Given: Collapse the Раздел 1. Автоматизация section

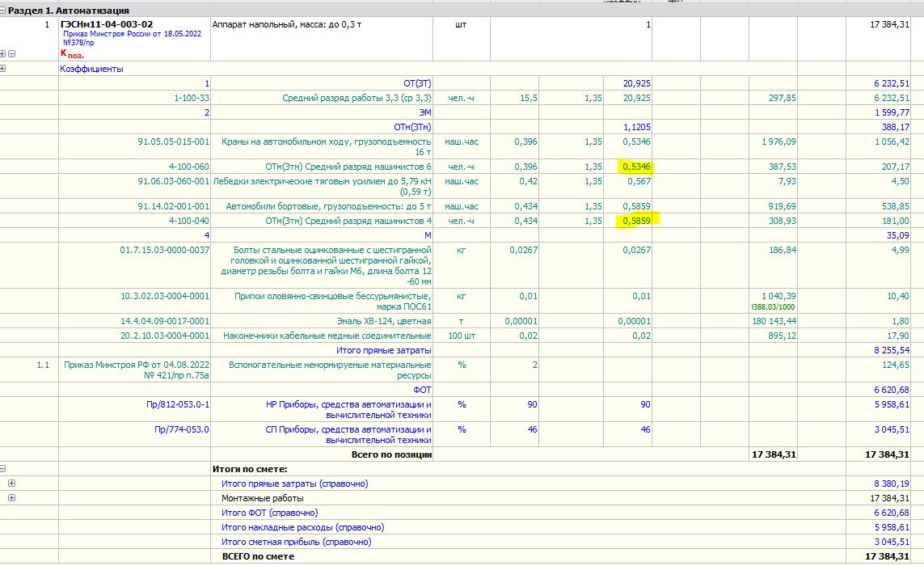Looking at the screenshot, I should pos(4,11).
